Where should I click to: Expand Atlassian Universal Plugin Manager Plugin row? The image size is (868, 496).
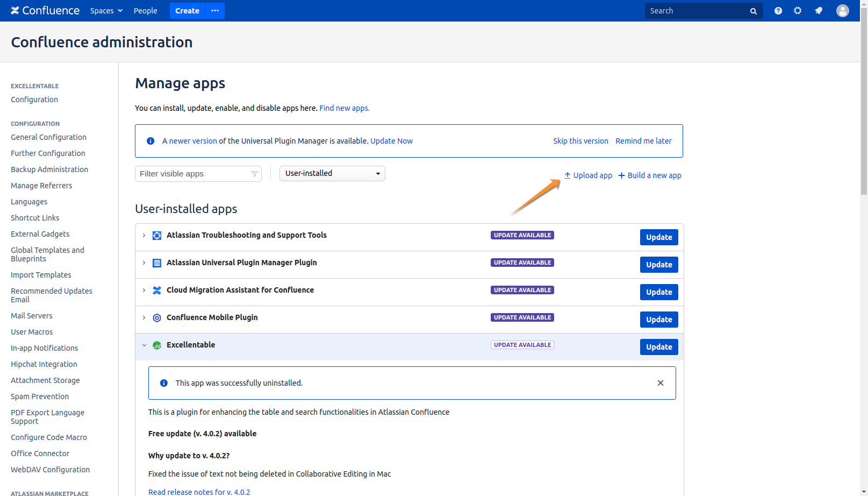(144, 263)
